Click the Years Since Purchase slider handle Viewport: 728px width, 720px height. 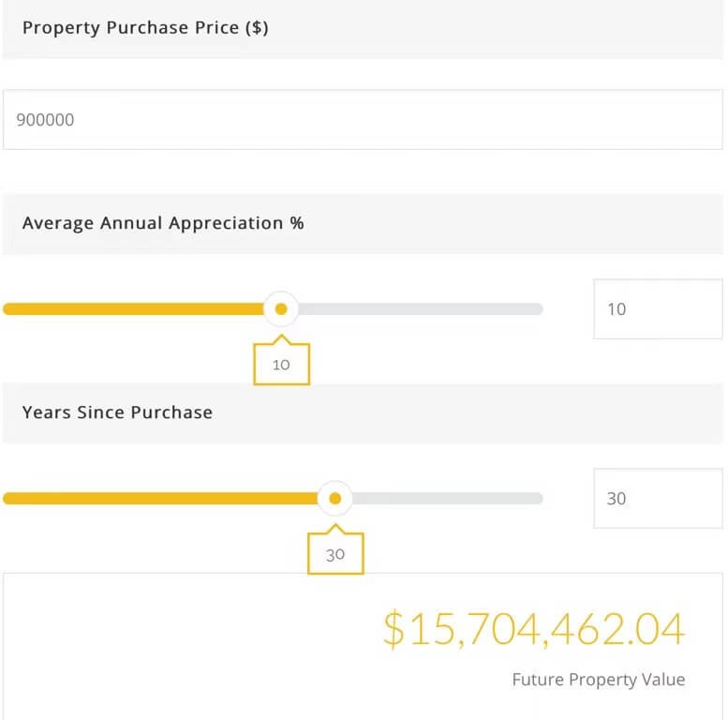[334, 498]
